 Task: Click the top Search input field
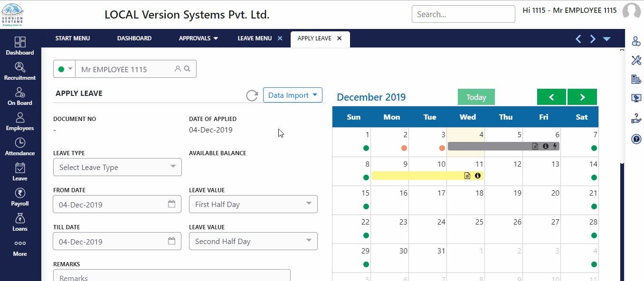click(463, 14)
